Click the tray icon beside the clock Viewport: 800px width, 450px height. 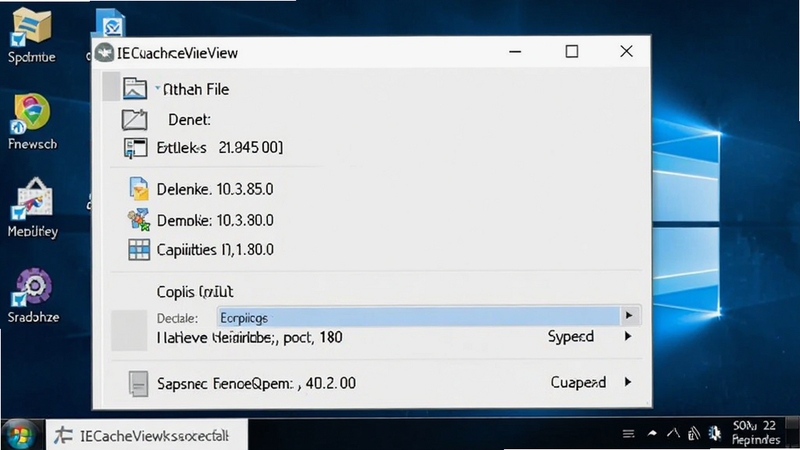click(715, 434)
